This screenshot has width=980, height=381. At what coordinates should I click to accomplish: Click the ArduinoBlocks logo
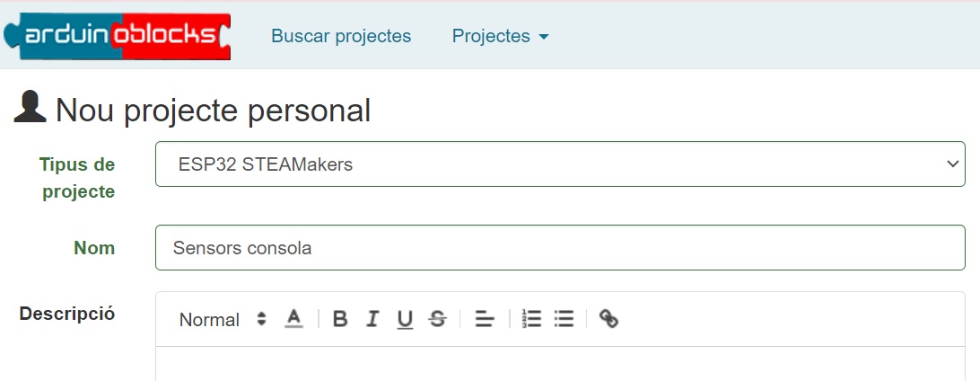[118, 36]
